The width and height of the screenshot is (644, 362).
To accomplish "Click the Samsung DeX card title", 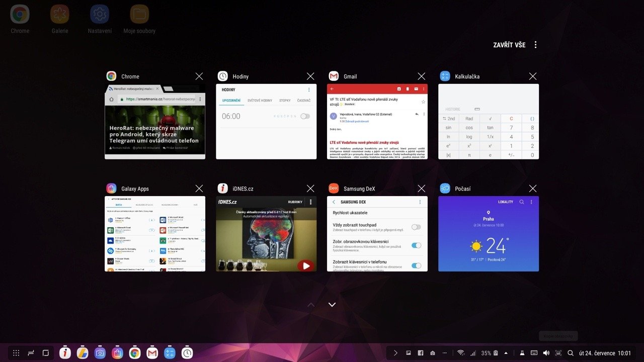I will click(359, 189).
